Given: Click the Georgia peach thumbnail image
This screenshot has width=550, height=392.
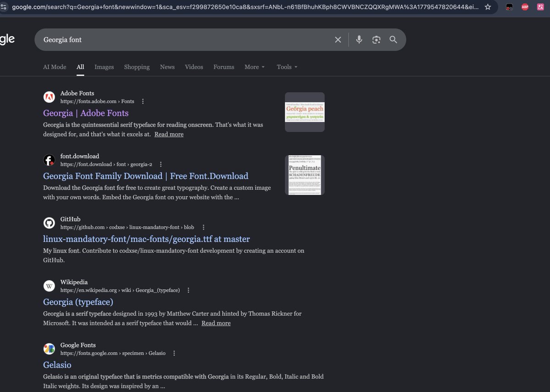Looking at the screenshot, I should point(305,112).
